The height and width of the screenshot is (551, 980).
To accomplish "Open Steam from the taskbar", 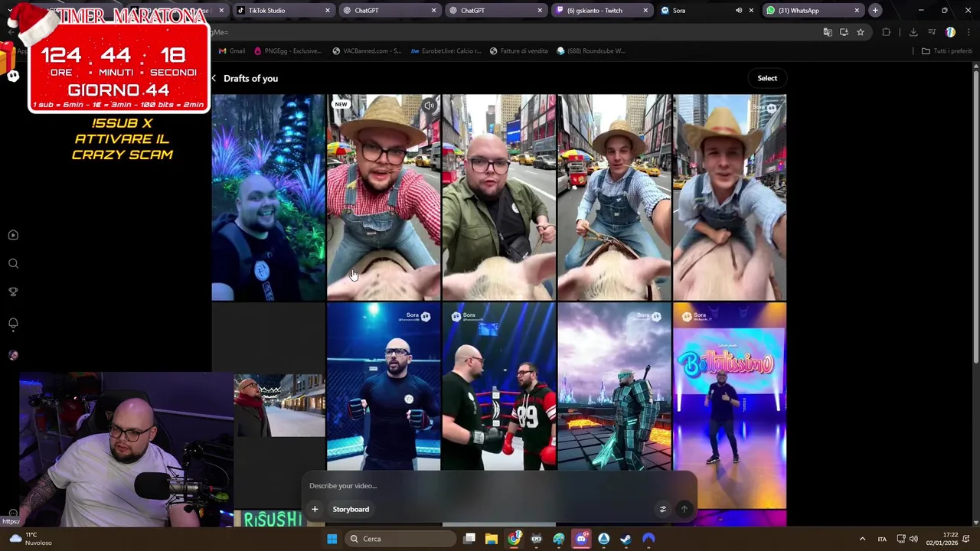I will (x=626, y=539).
